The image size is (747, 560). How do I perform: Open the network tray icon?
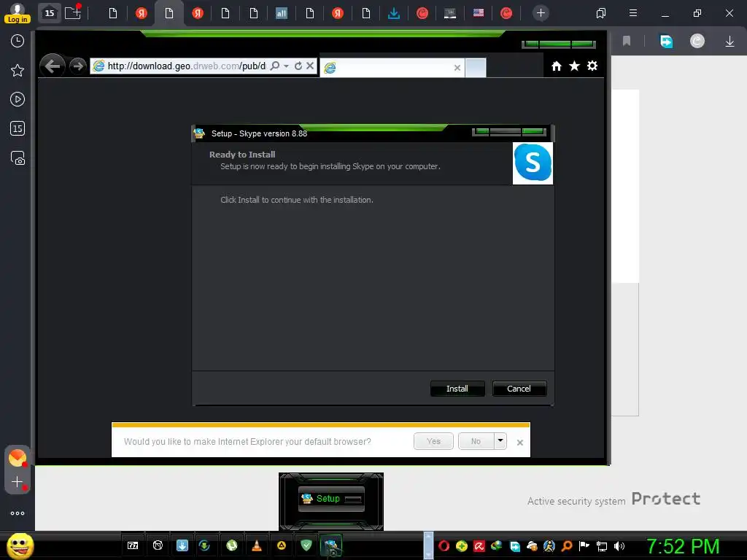602,546
